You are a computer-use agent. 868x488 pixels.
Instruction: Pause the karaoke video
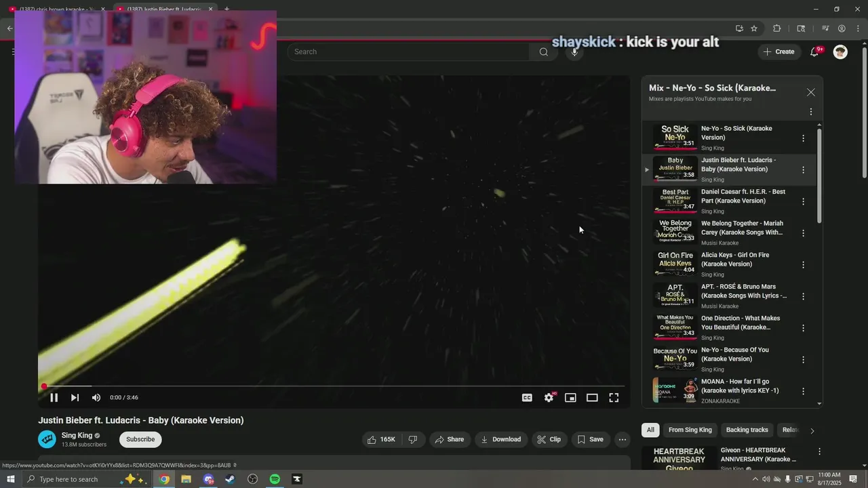(x=54, y=398)
